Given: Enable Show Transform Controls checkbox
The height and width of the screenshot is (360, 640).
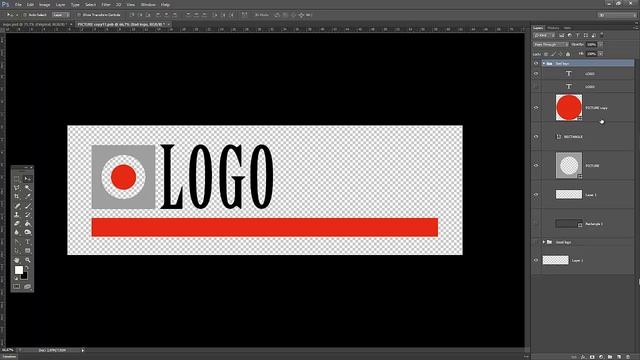Looking at the screenshot, I should [79, 15].
